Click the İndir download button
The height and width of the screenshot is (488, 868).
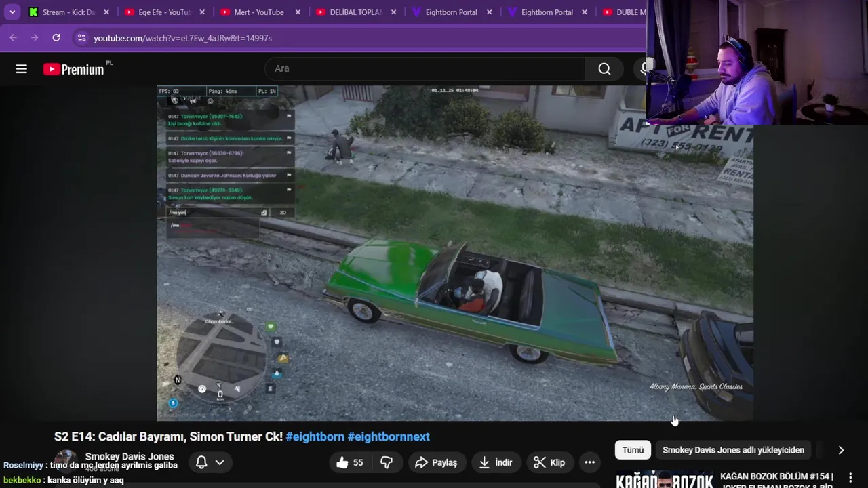tap(496, 462)
